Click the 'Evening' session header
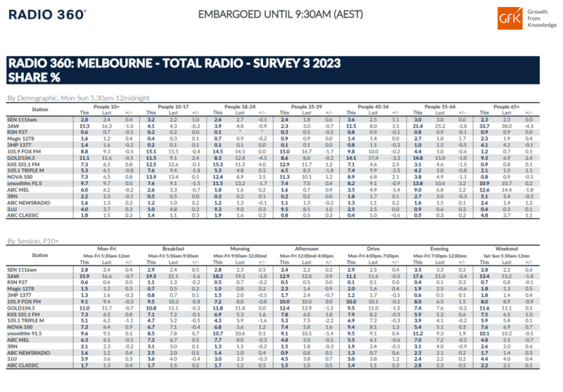The image size is (563, 392). pyautogui.click(x=439, y=248)
